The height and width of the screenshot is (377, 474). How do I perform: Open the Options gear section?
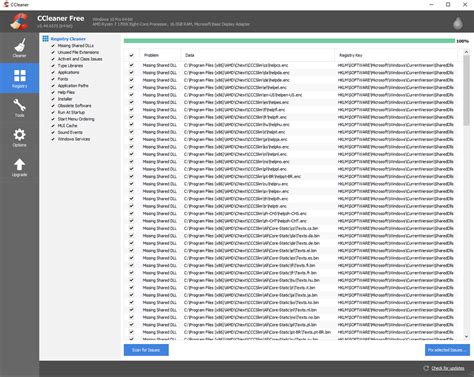pos(19,137)
